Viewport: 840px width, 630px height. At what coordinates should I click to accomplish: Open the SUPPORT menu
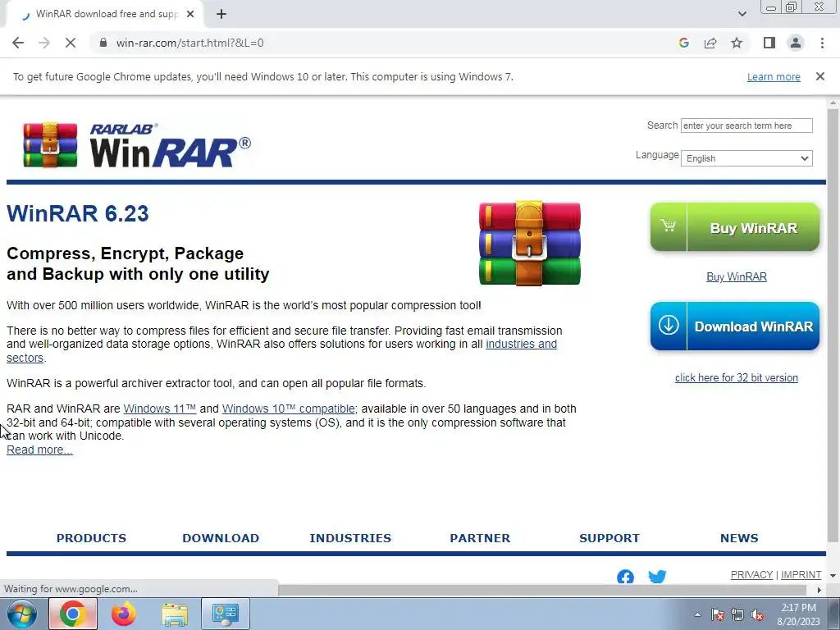click(x=609, y=538)
